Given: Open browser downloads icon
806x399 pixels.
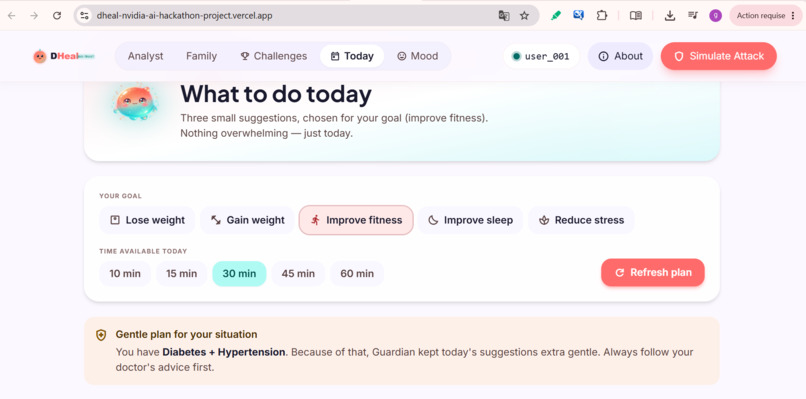Looking at the screenshot, I should coord(669,15).
